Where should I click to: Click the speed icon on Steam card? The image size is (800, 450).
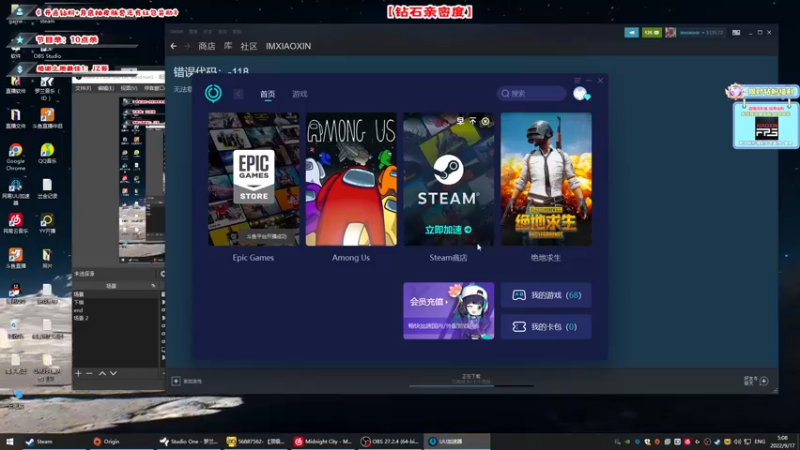(x=460, y=121)
